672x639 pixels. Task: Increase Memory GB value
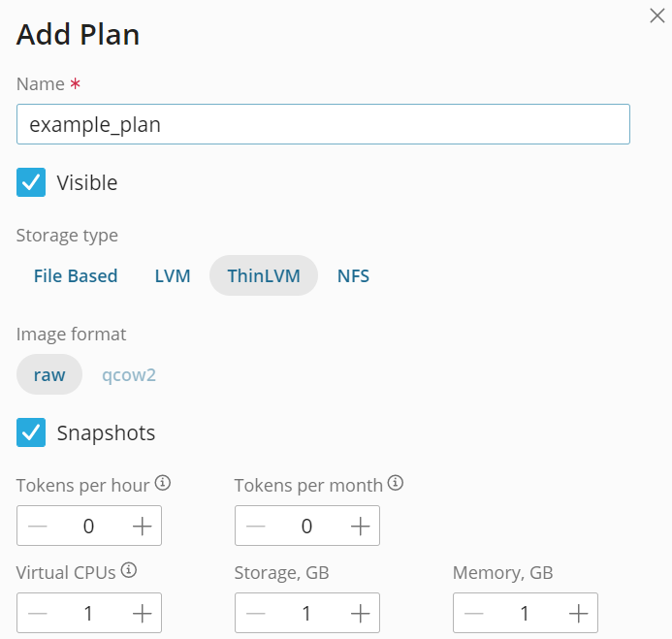click(578, 614)
